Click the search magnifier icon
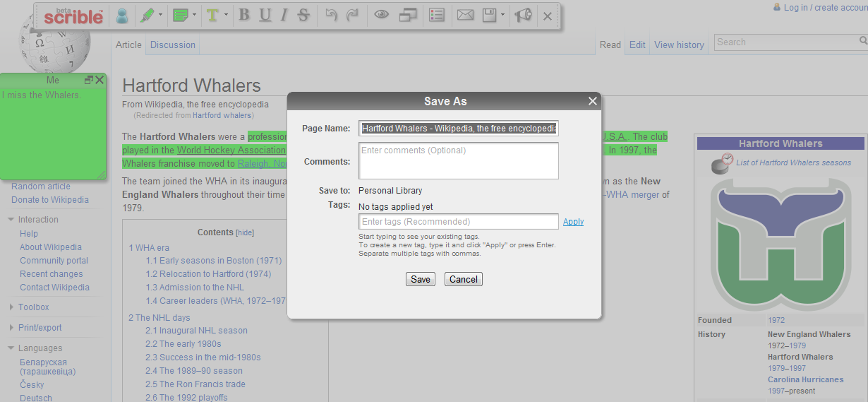 point(863,42)
